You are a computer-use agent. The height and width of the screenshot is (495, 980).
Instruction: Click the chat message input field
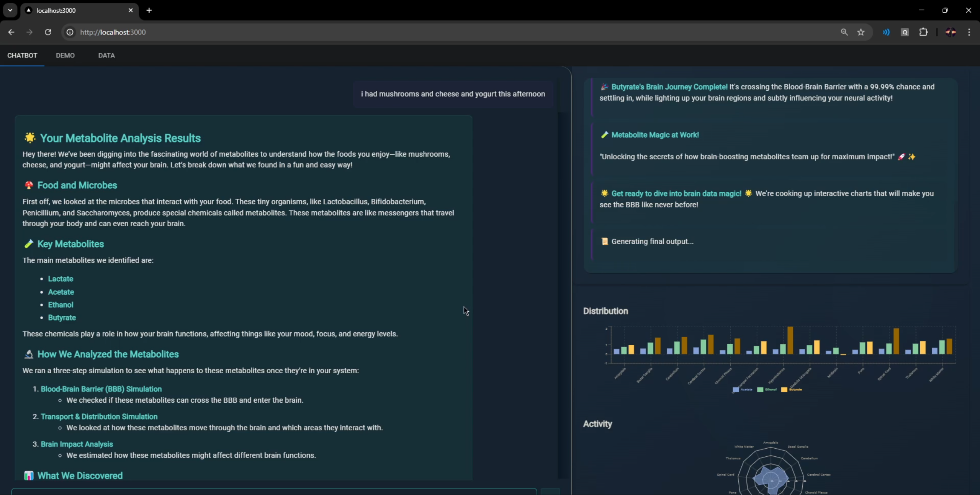tap(274, 491)
